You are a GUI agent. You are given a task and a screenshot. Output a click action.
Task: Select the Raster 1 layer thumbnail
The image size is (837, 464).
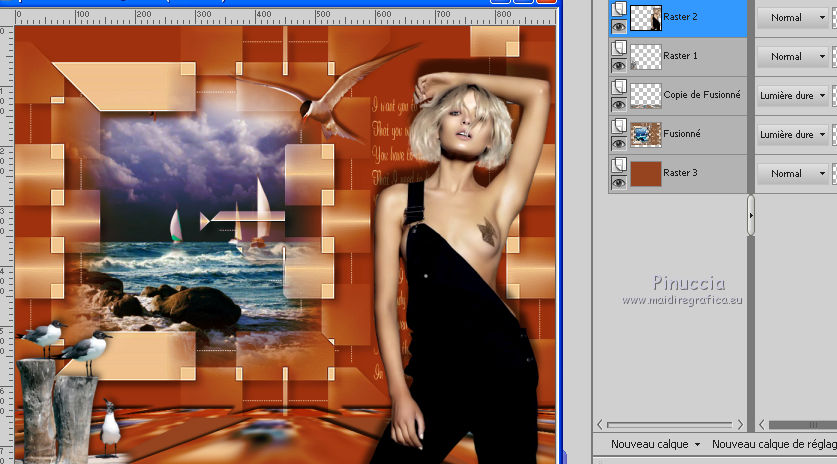tap(645, 57)
